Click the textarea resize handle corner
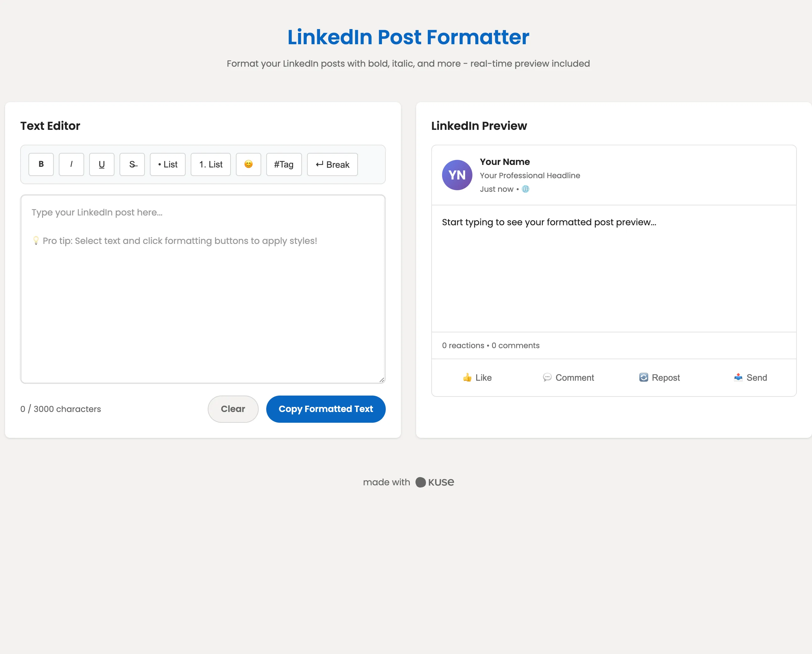This screenshot has height=654, width=812. pos(382,380)
